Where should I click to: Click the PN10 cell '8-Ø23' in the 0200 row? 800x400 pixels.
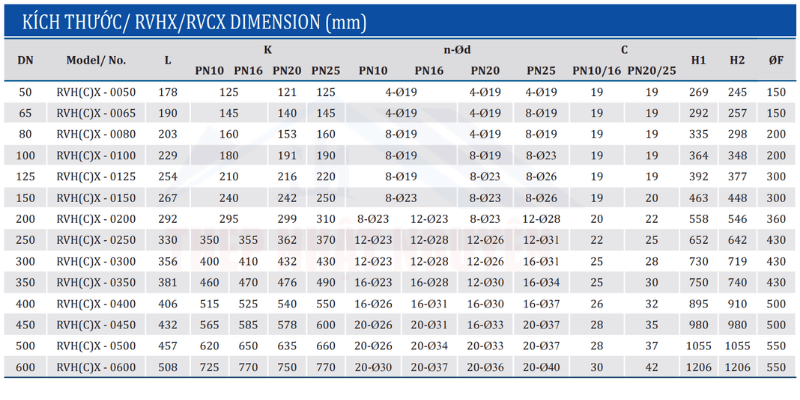click(x=373, y=219)
